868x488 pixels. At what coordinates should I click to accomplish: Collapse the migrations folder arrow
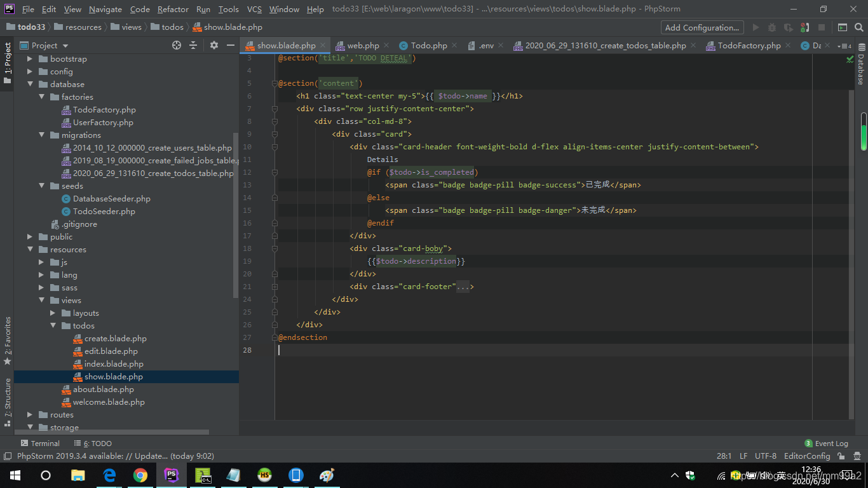pyautogui.click(x=41, y=135)
